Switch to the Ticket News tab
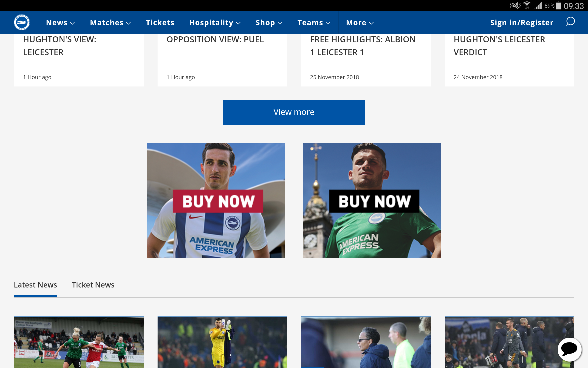Image resolution: width=588 pixels, height=368 pixels. coord(93,285)
